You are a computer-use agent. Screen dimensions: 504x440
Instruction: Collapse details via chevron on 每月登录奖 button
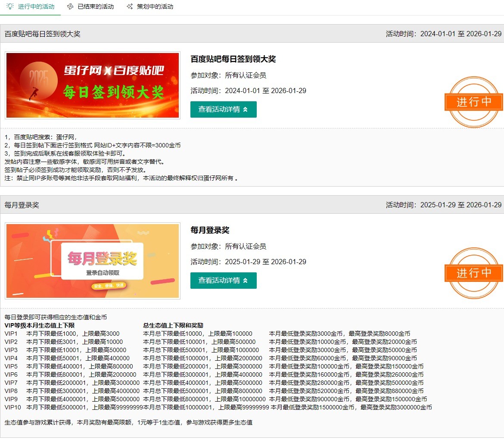tap(246, 281)
